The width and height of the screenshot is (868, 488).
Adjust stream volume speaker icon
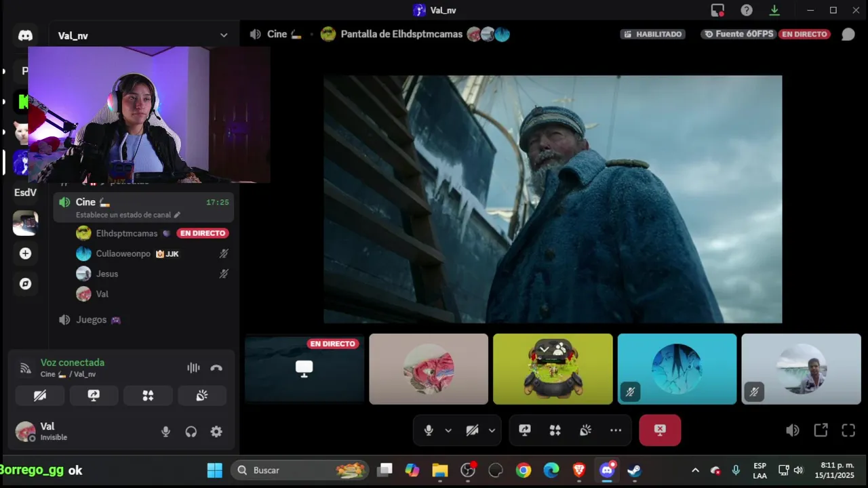tap(792, 430)
